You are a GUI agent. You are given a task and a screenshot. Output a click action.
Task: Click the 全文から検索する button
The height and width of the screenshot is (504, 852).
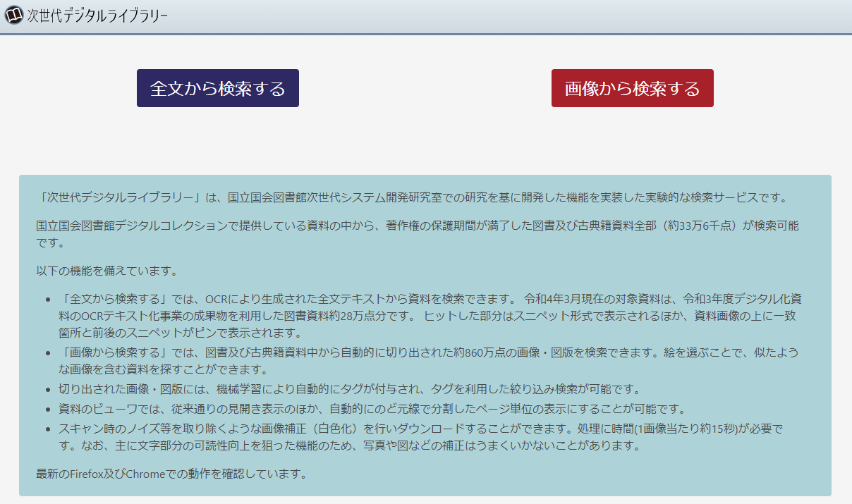click(218, 88)
